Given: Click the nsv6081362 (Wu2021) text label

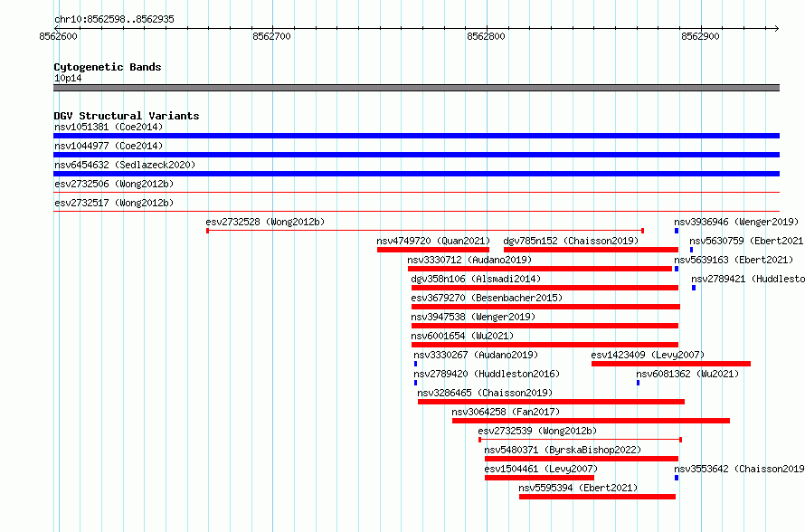Looking at the screenshot, I should (687, 374).
